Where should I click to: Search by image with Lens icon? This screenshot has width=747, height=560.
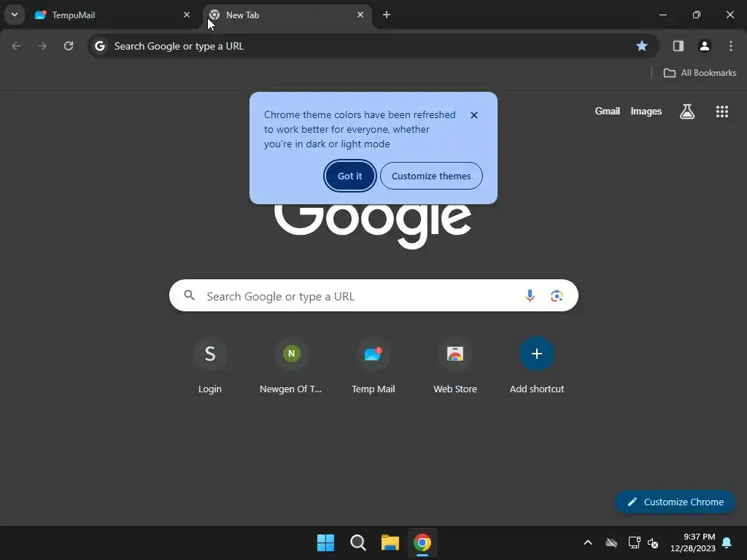click(x=557, y=296)
